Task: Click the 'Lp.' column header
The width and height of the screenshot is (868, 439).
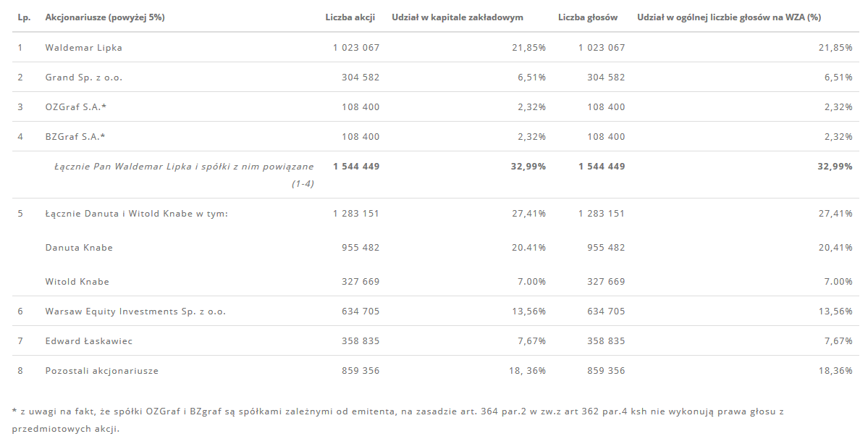Action: 24,17
